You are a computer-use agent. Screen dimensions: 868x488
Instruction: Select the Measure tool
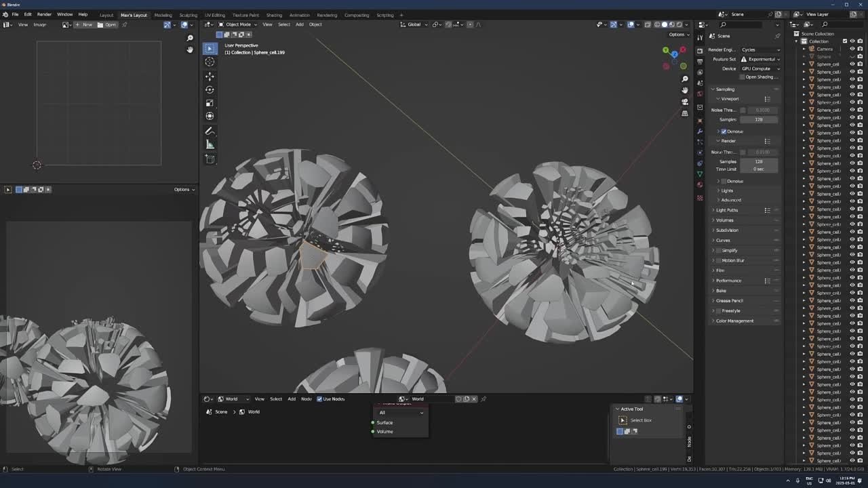[210, 144]
